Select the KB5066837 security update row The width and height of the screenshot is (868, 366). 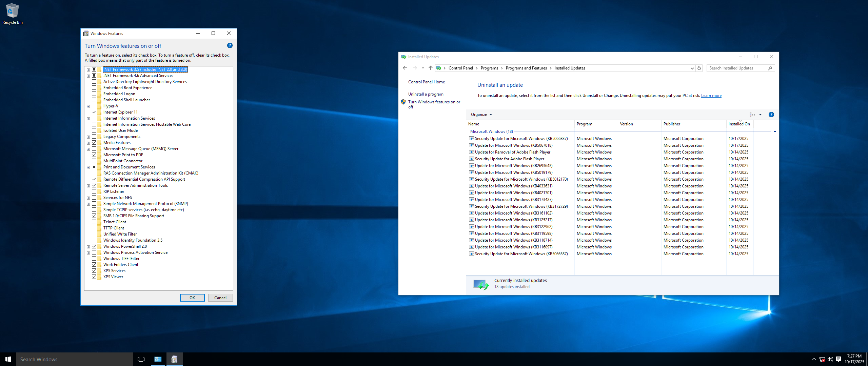click(x=521, y=139)
